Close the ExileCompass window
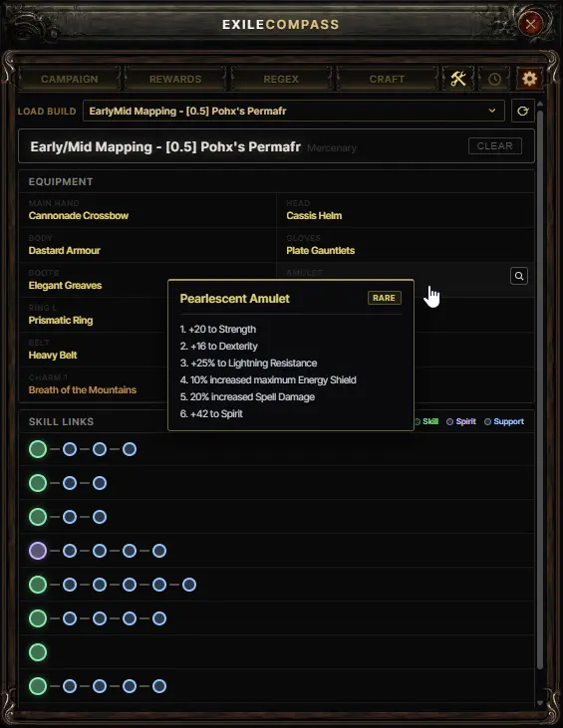 click(531, 24)
